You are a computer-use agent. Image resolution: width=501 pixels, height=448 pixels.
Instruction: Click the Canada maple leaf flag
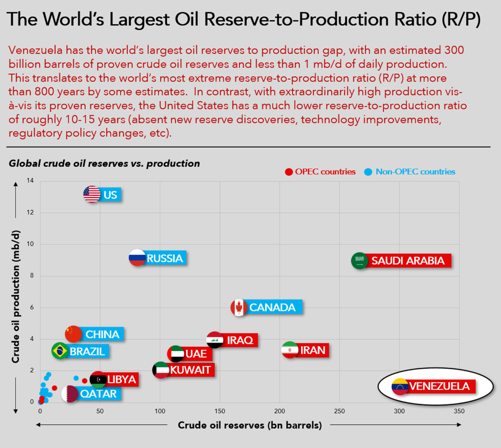[239, 307]
